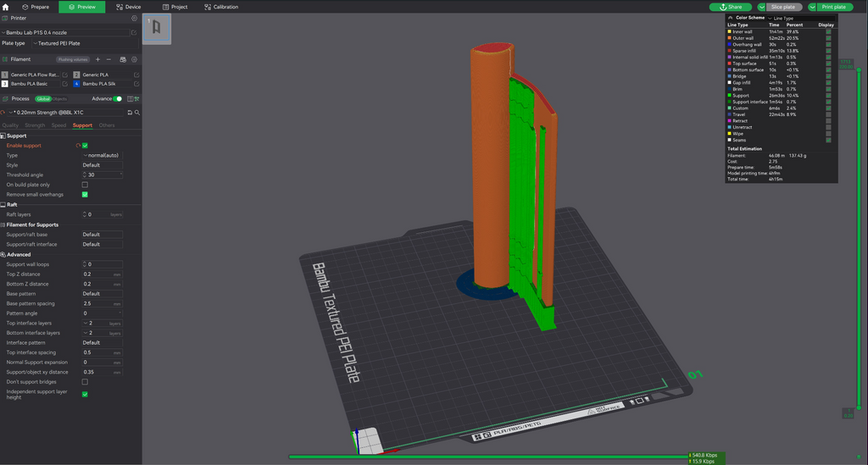Edit the Bambu Lab P1S printer preset

[134, 33]
